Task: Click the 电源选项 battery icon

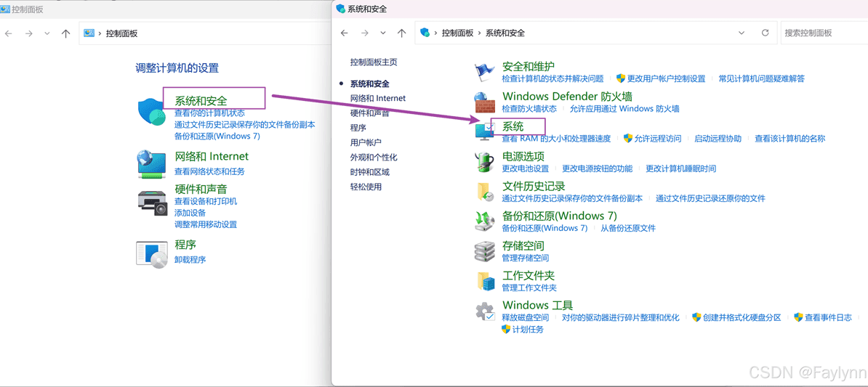Action: pos(484,162)
